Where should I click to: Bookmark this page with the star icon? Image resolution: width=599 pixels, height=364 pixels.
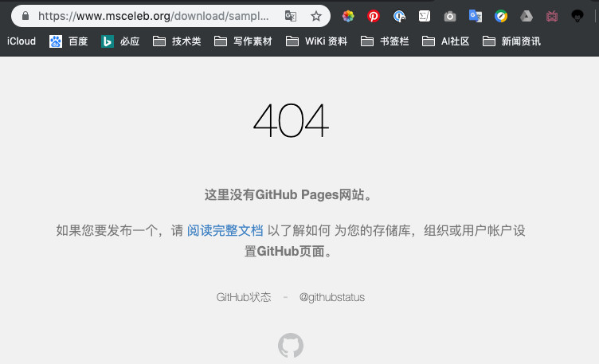[316, 16]
